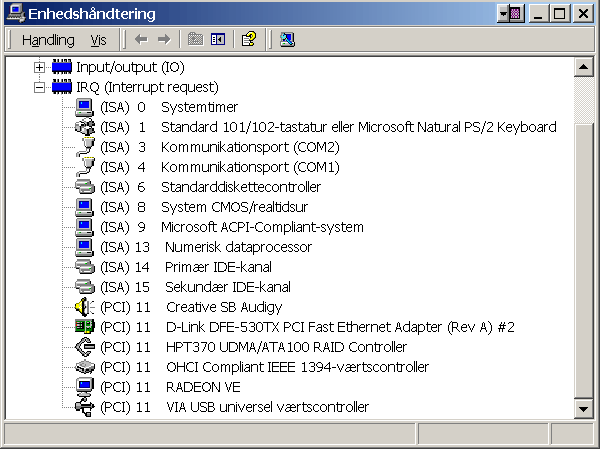
Task: Click the scan for hardware changes icon
Action: click(x=288, y=39)
